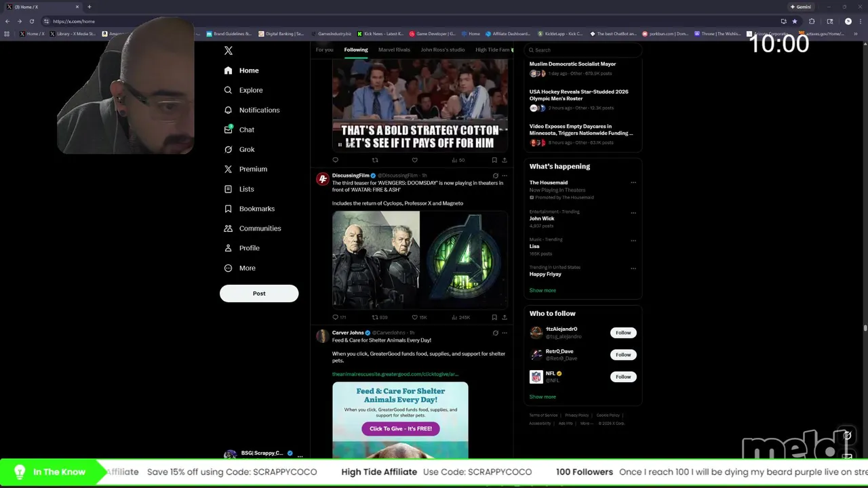Switch to the Following tab
This screenshot has width=868, height=488.
[x=355, y=49]
